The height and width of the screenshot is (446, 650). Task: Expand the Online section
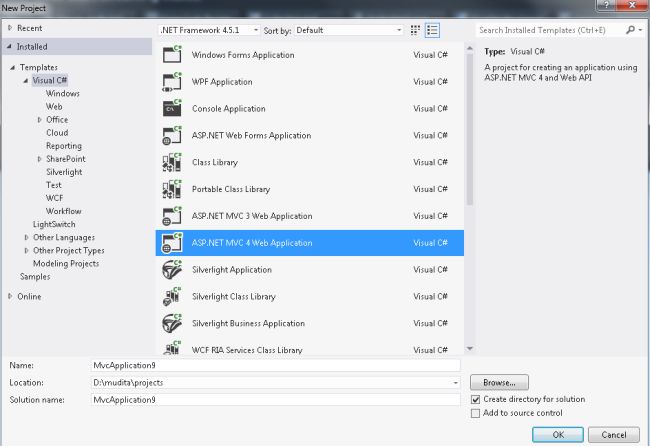10,296
